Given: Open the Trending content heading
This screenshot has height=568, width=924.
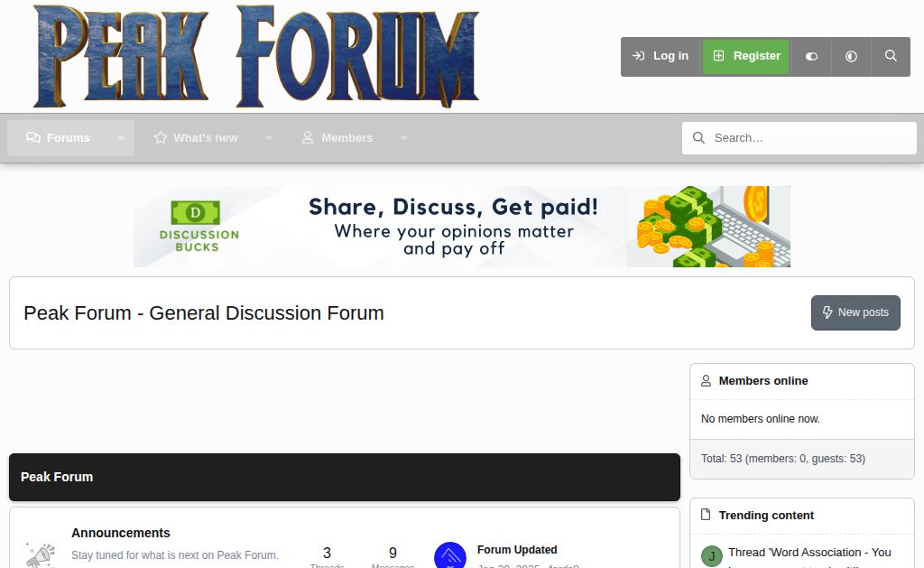Looking at the screenshot, I should click(766, 516).
